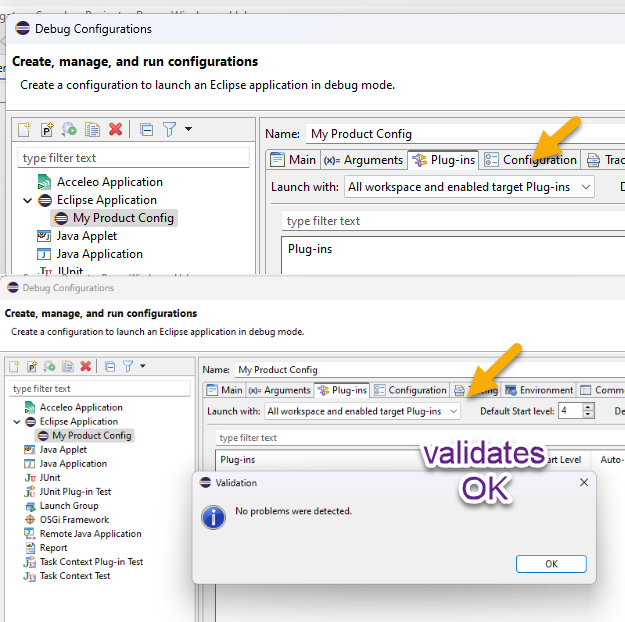Click Collapse All icon in bottom dialog toolbar

coord(110,366)
